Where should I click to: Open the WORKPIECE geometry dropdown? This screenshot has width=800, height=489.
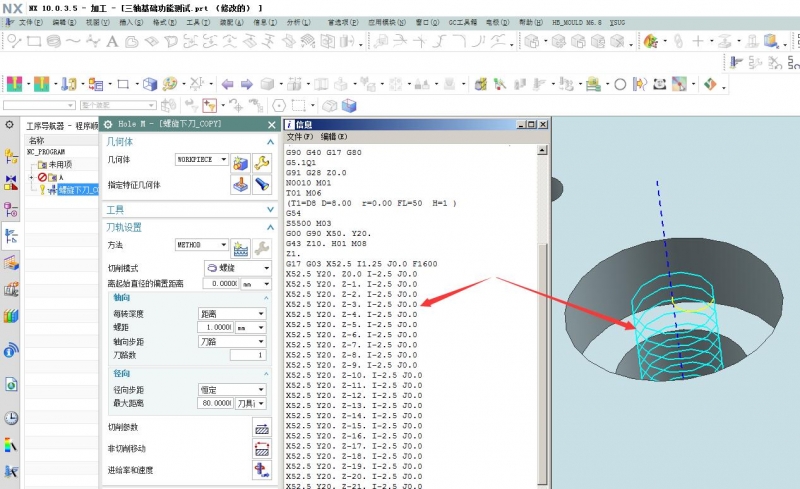point(202,160)
